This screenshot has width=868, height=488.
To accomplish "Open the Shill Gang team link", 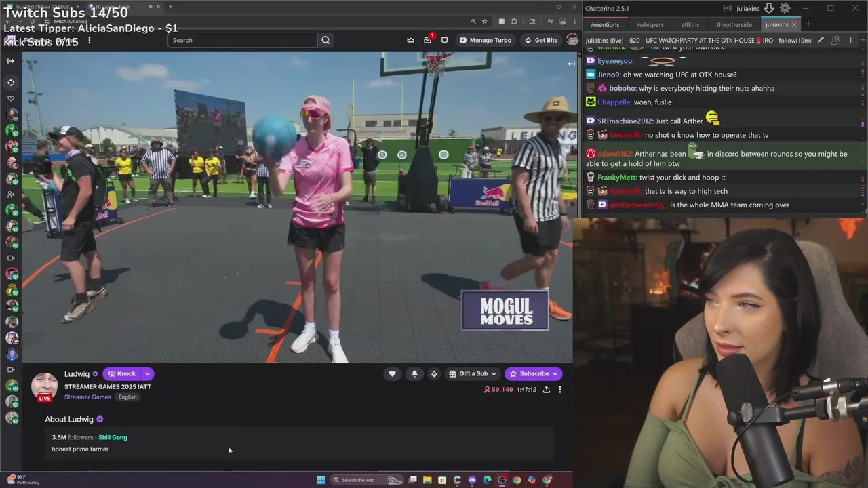I will [x=113, y=437].
